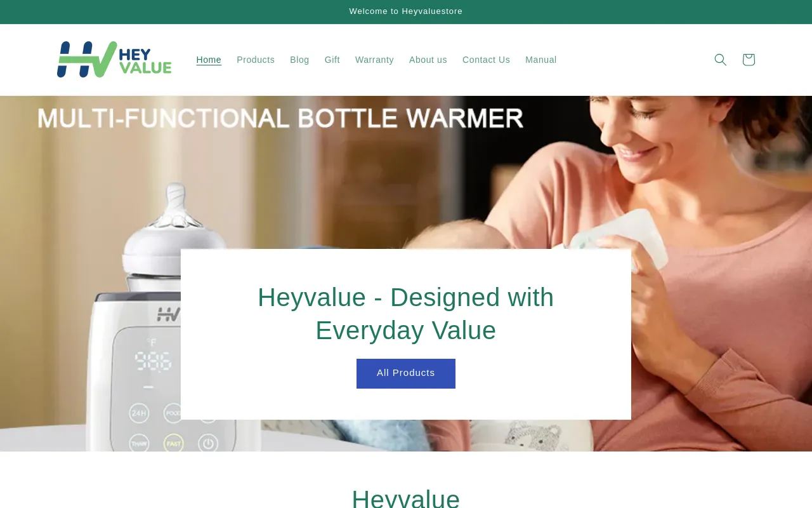The image size is (812, 508).
Task: Visit the About us page
Action: pos(428,60)
